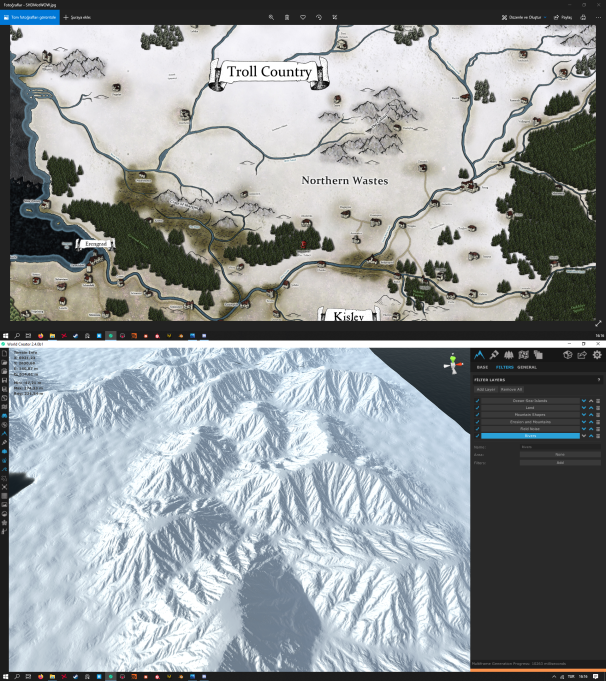Screen dimensions: 606x681
Task: Click the new blank document icon in World Creator sidebar
Action: (x=4, y=353)
